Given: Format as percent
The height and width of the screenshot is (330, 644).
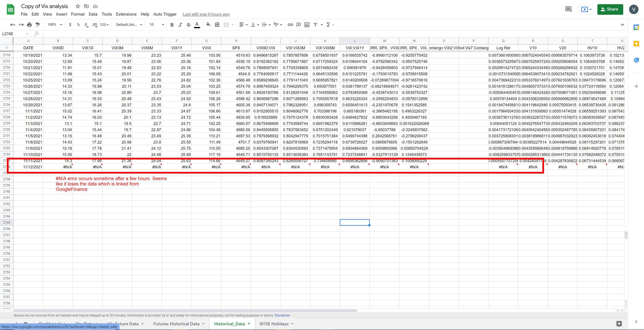Looking at the screenshot, I should click(78, 25).
